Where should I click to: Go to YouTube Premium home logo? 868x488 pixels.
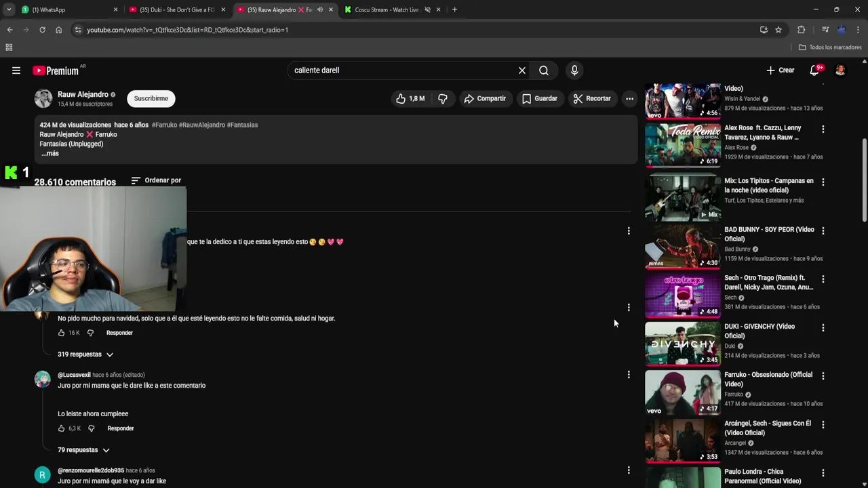click(56, 70)
